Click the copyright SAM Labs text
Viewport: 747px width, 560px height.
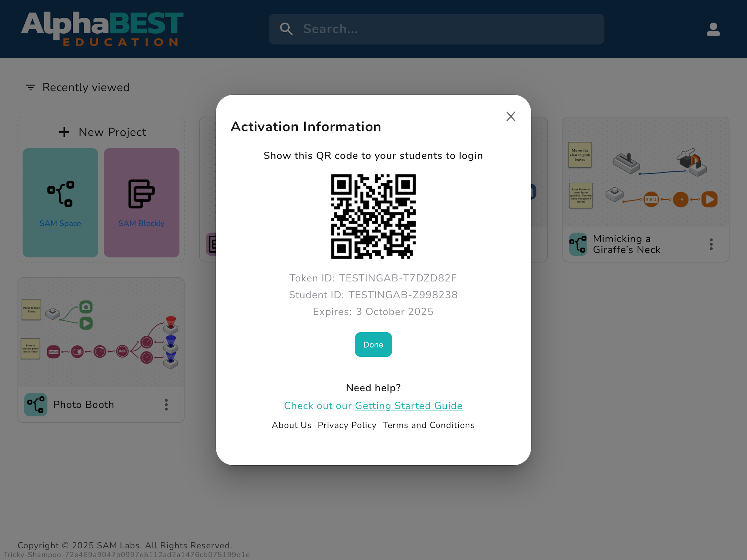pos(125,545)
